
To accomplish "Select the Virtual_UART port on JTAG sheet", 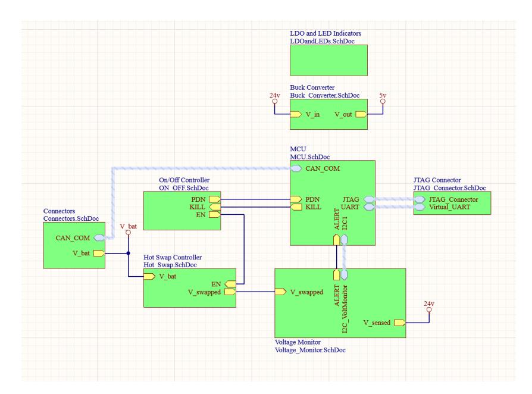I will coord(420,207).
